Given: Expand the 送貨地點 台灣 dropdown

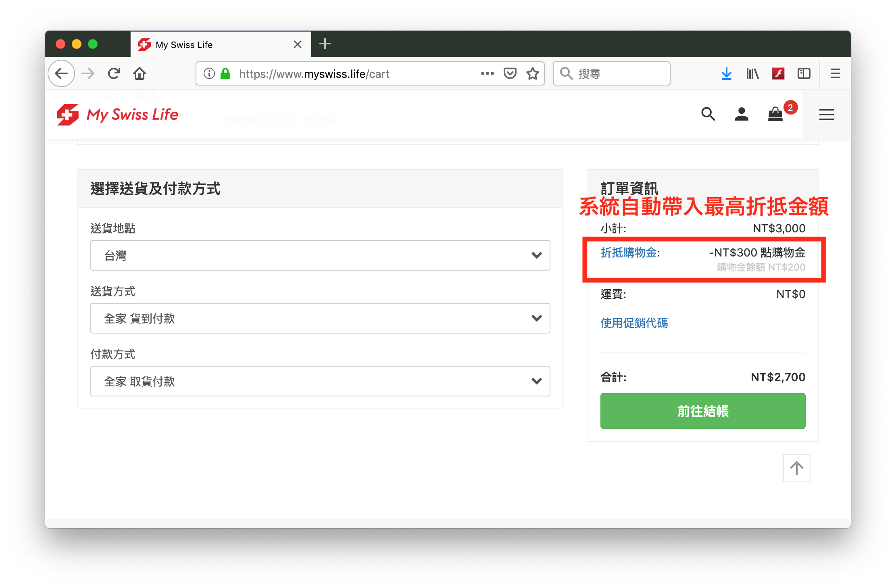Looking at the screenshot, I should pos(320,255).
